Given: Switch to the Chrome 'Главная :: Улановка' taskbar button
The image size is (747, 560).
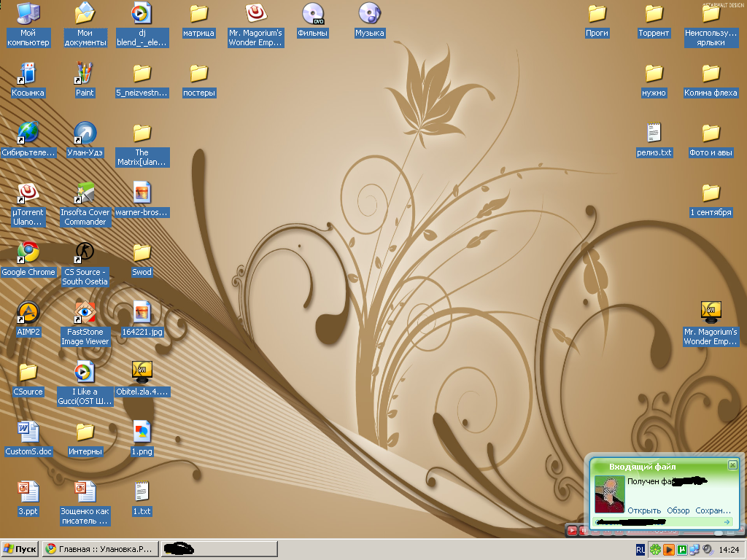Looking at the screenshot, I should tap(99, 549).
